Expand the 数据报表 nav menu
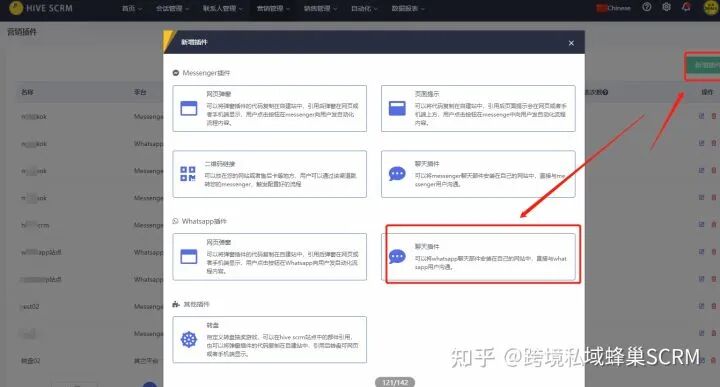This screenshot has width=720, height=387. click(x=408, y=8)
